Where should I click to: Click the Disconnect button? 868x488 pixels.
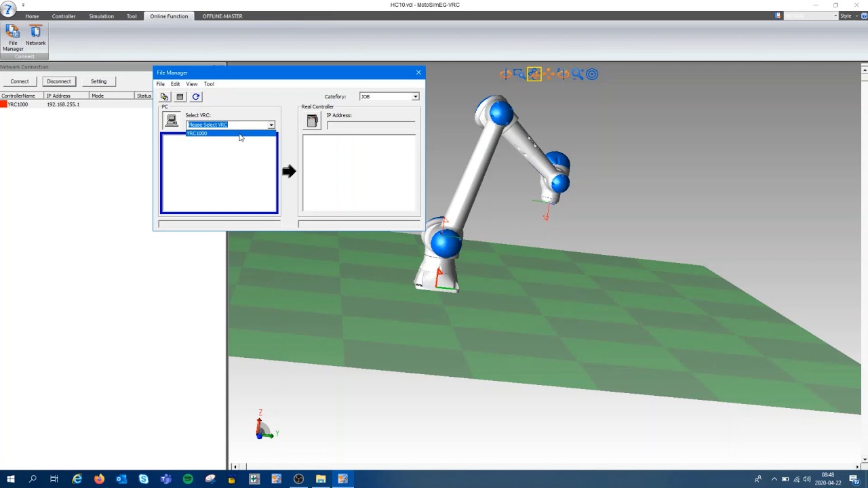59,81
